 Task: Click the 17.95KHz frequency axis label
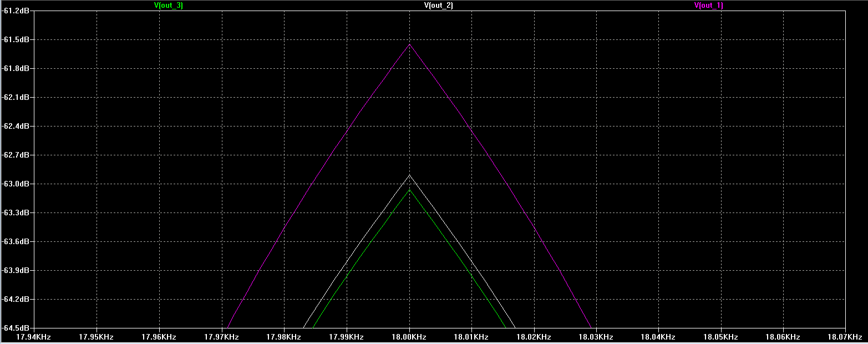(x=97, y=337)
